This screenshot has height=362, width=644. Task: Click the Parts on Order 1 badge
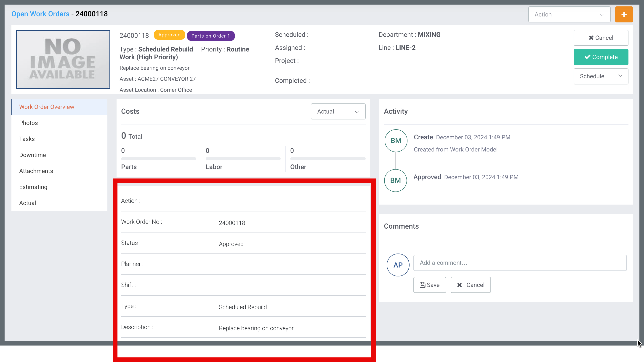[x=210, y=36]
